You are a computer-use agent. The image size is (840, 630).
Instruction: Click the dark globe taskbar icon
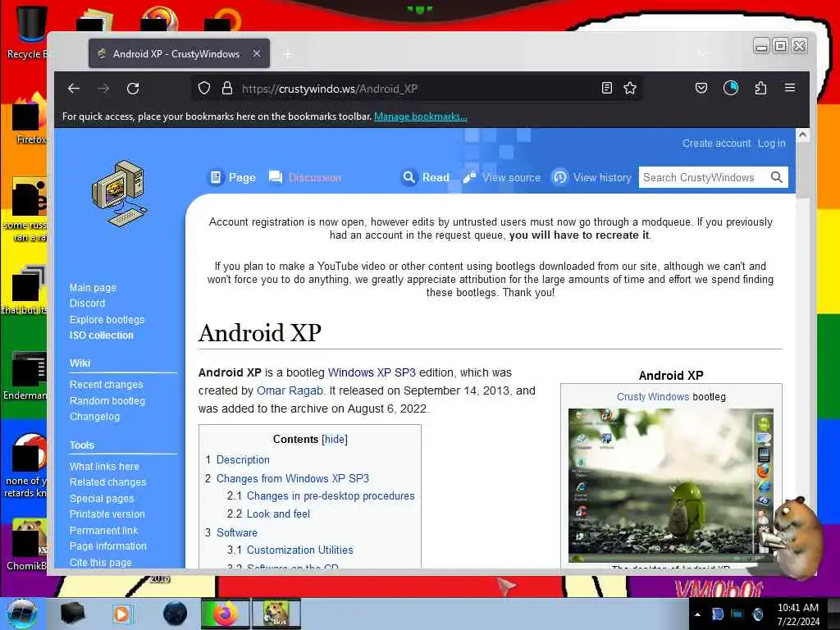176,614
